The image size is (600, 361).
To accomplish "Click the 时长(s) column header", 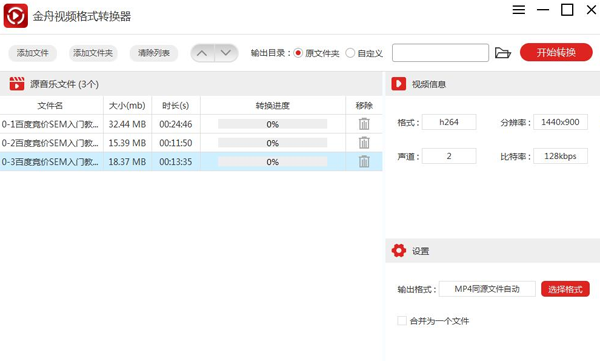I will 176,106.
